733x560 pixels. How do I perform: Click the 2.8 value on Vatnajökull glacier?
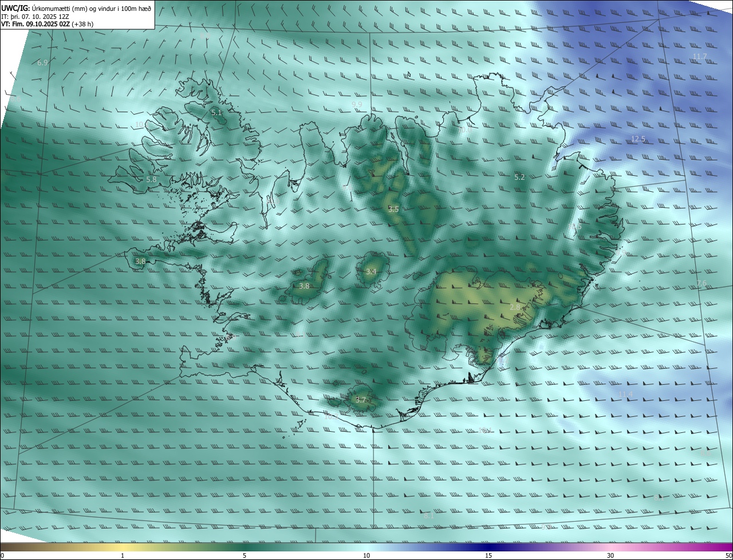pos(515,307)
